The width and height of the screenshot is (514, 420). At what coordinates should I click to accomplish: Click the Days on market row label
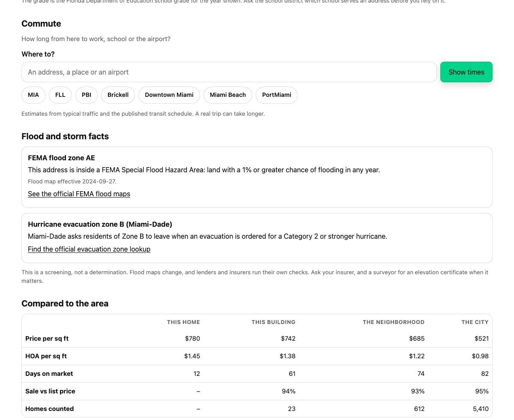point(49,374)
